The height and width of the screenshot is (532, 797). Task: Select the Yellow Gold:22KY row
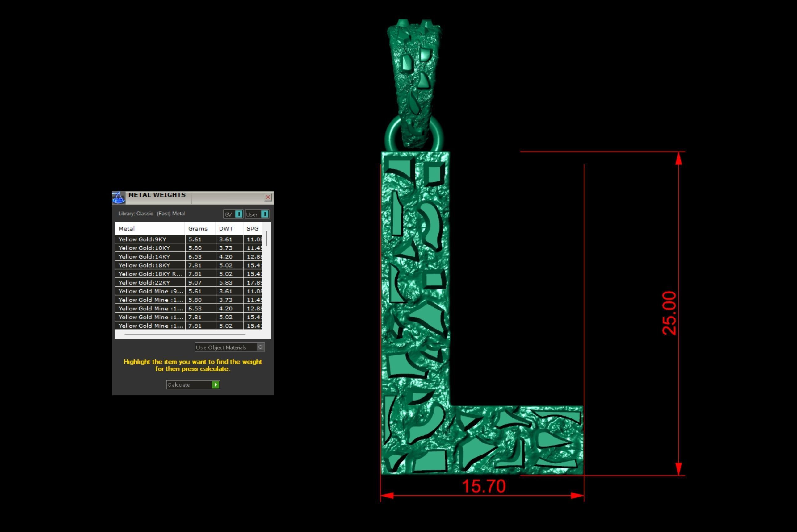pos(189,283)
